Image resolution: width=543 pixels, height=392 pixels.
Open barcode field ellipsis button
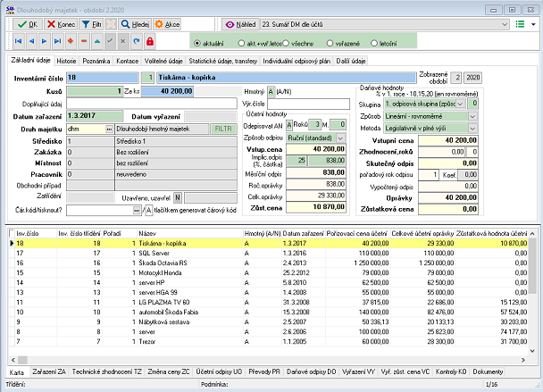click(137, 210)
